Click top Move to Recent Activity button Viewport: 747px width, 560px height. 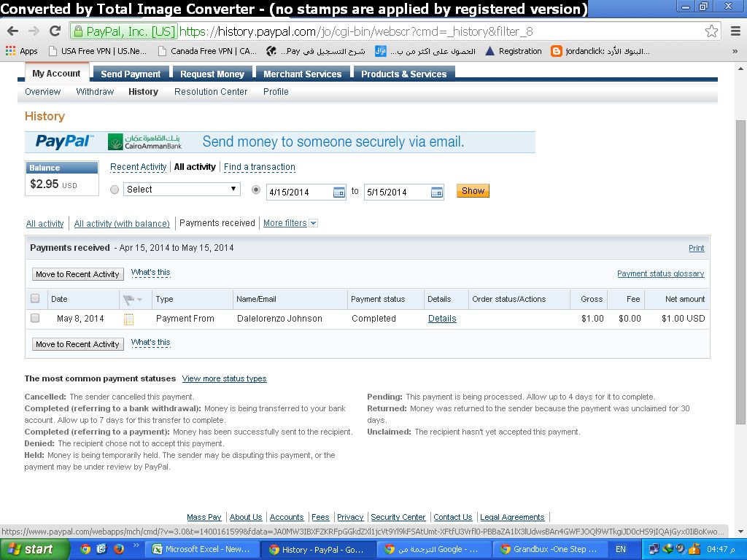77,274
